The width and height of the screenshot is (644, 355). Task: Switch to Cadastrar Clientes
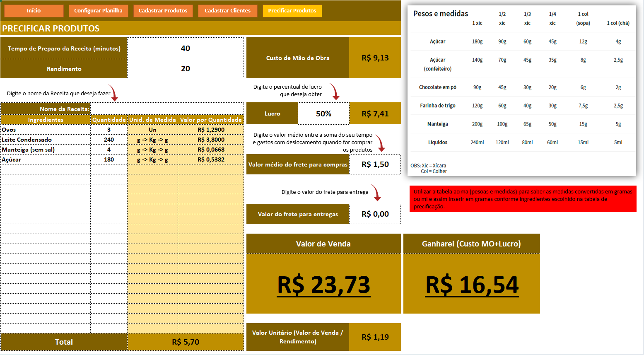tap(227, 11)
